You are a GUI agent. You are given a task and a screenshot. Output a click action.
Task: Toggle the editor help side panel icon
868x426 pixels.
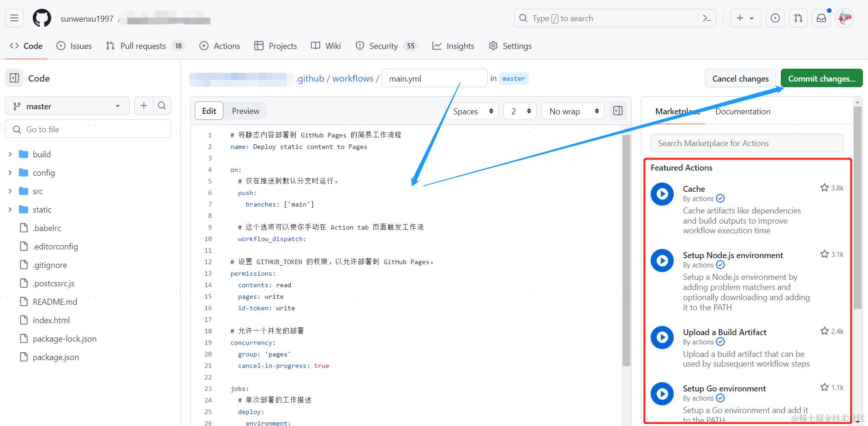pos(618,111)
